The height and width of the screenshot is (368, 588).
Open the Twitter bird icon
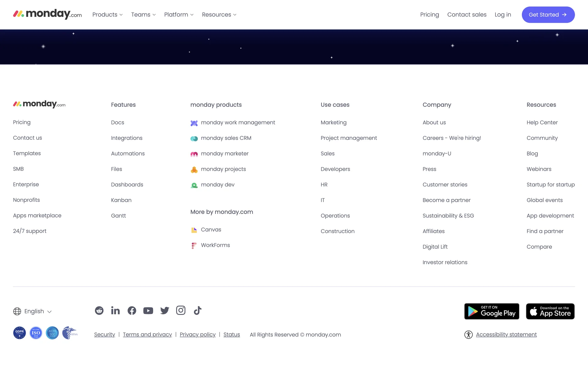[164, 310]
